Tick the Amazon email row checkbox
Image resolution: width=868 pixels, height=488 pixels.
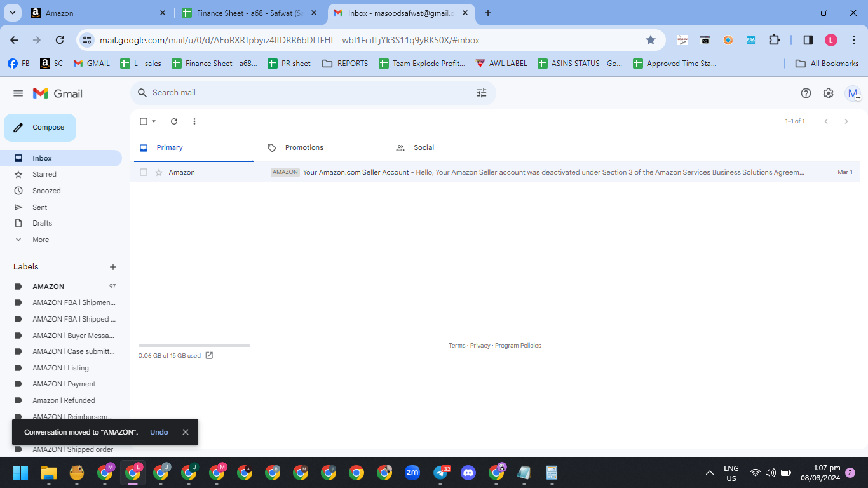(144, 172)
